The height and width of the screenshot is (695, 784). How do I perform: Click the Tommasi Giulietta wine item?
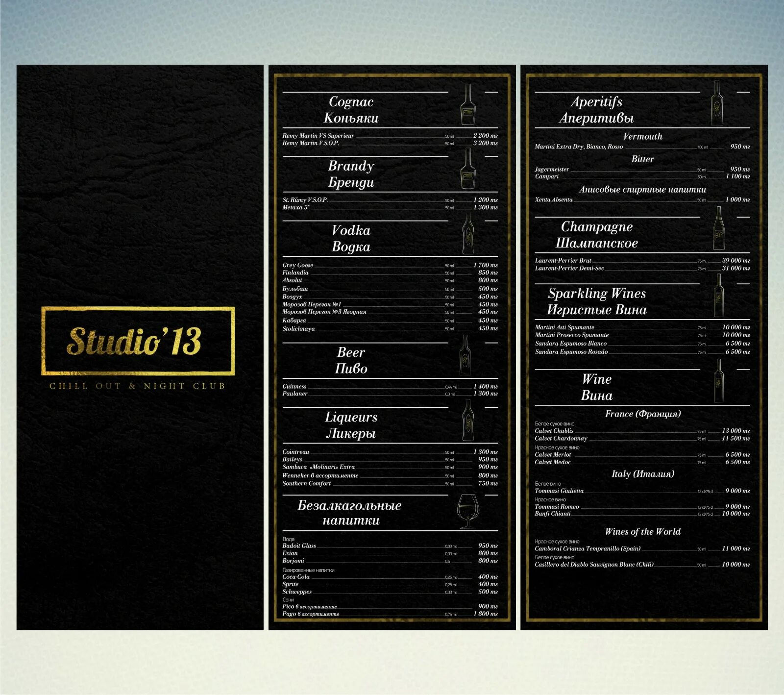point(642,491)
